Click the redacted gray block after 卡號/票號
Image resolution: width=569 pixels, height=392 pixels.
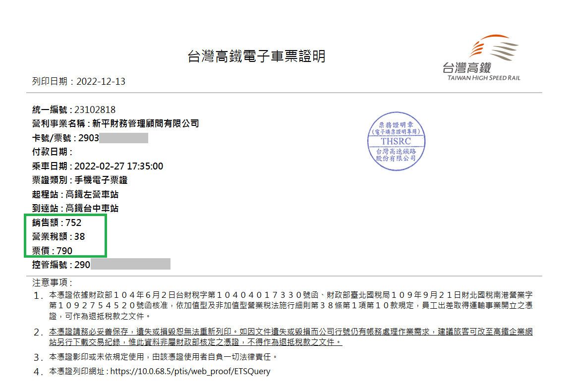123,138
